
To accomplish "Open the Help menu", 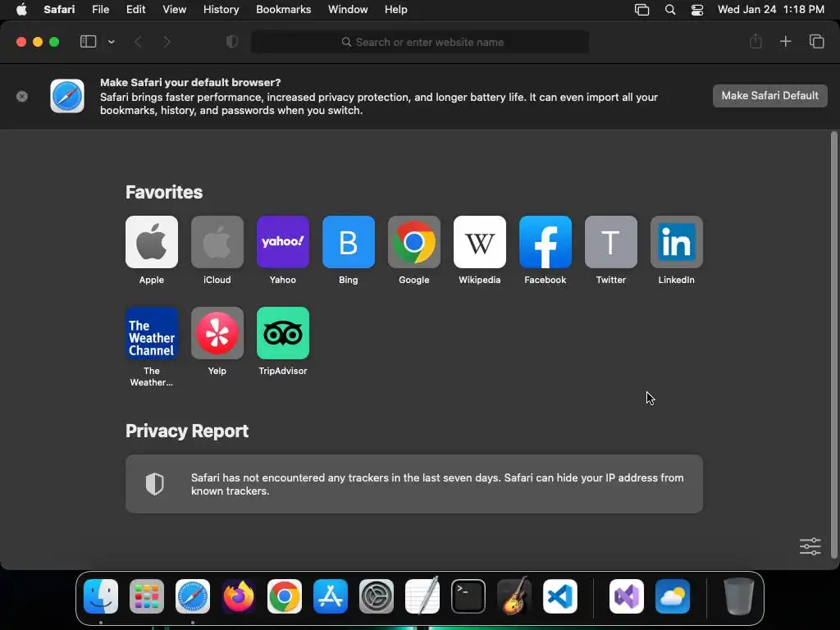I will click(396, 10).
